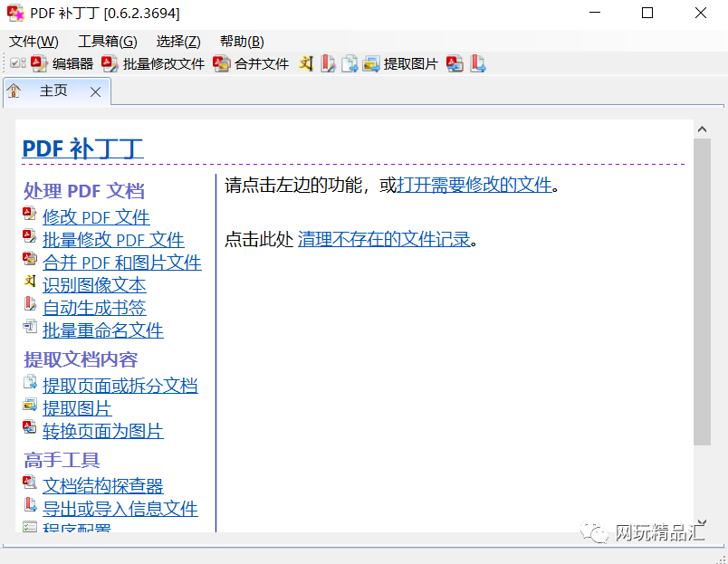Open the 提取图片 link in the left panel

77,408
